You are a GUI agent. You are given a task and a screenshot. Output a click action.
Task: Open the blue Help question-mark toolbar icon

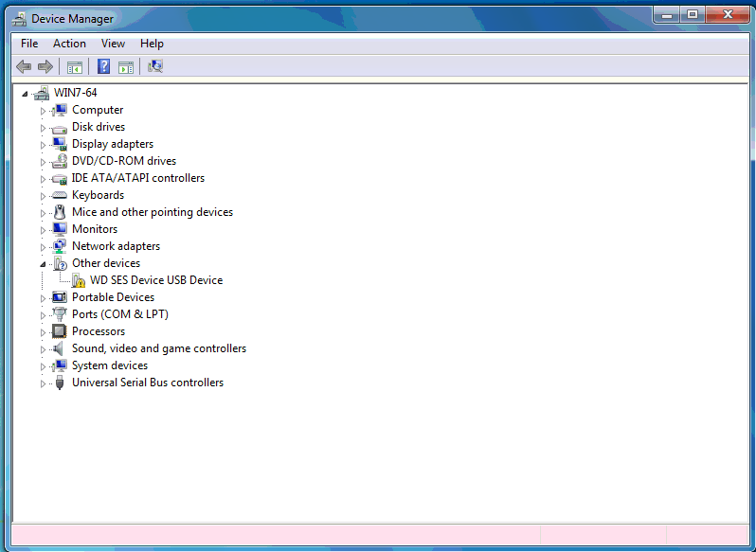103,66
